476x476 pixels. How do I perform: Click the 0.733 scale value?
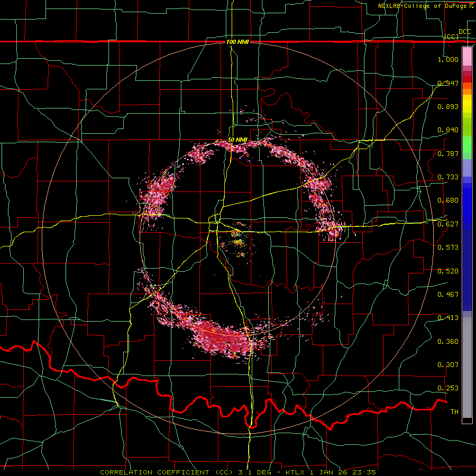[x=448, y=177]
